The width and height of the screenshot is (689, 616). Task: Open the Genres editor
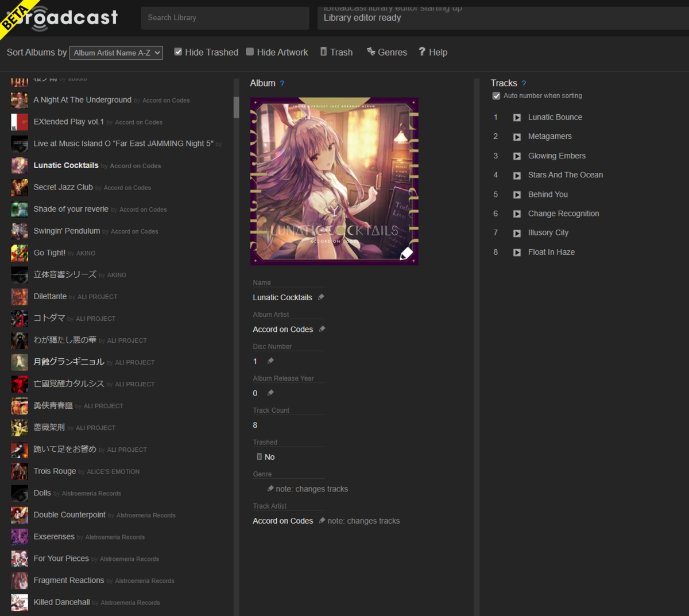(x=386, y=52)
